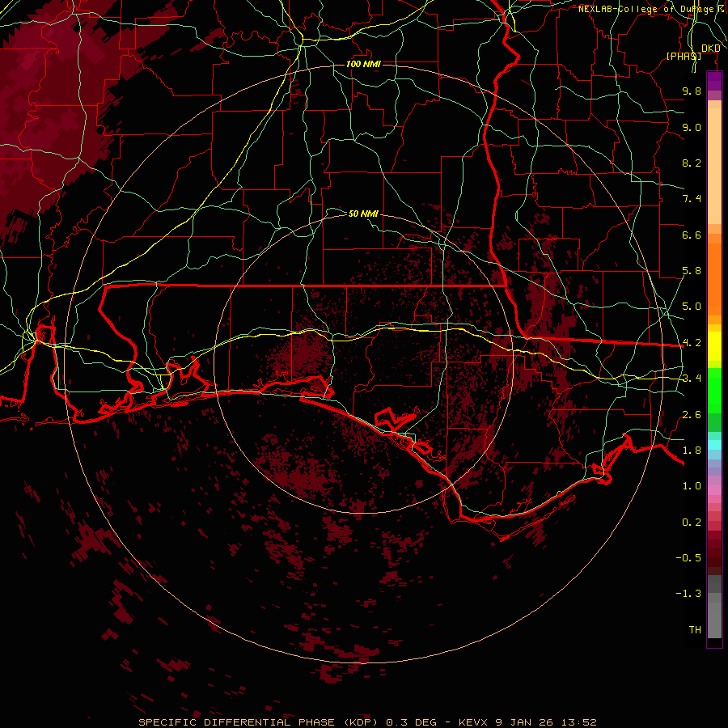This screenshot has height=728, width=728.
Task: Select the 0.2 scale label
Action: [x=692, y=523]
